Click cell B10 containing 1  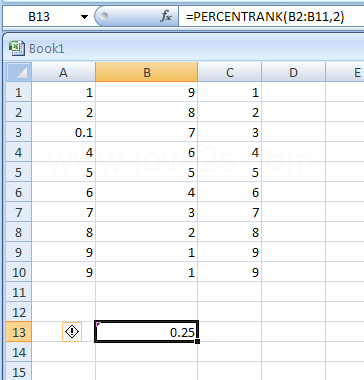tap(147, 272)
